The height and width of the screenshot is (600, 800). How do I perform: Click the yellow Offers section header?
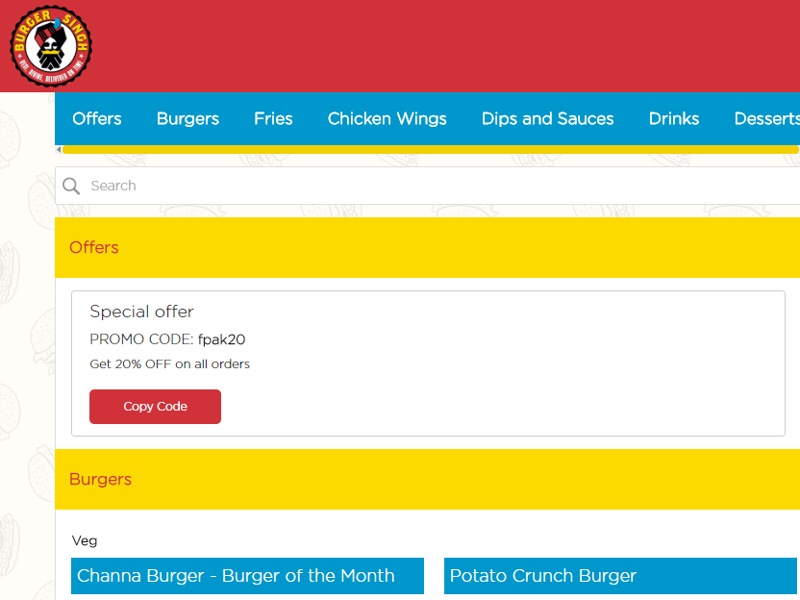tap(428, 247)
